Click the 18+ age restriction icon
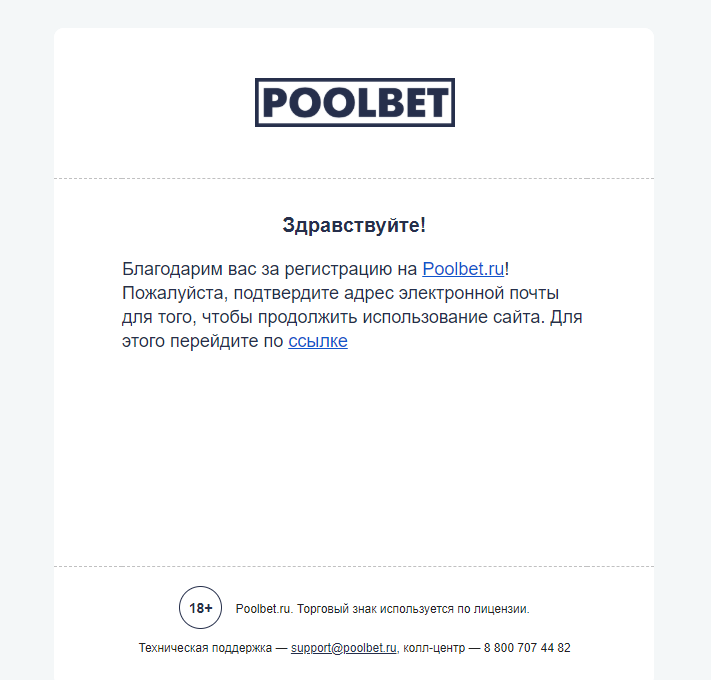The height and width of the screenshot is (680, 711). pyautogui.click(x=200, y=608)
